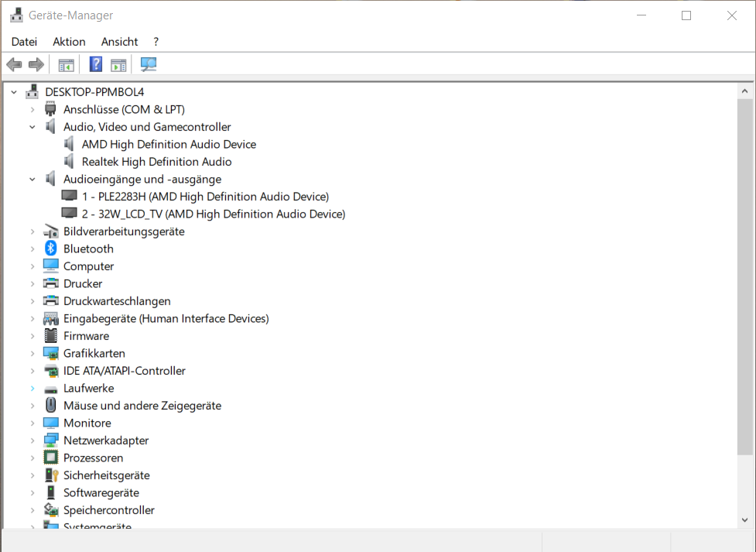Viewport: 756px width, 552px height.
Task: Collapse Audio, Video und Gamecontroller category
Action: click(x=32, y=127)
